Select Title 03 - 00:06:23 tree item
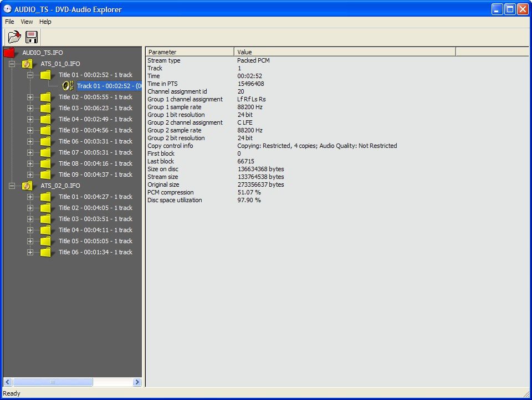 click(95, 108)
